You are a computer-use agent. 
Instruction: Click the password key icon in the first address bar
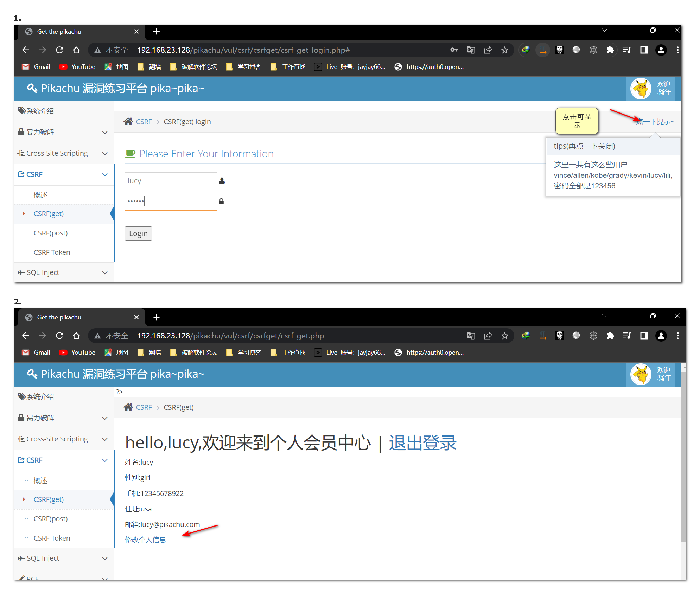(454, 50)
